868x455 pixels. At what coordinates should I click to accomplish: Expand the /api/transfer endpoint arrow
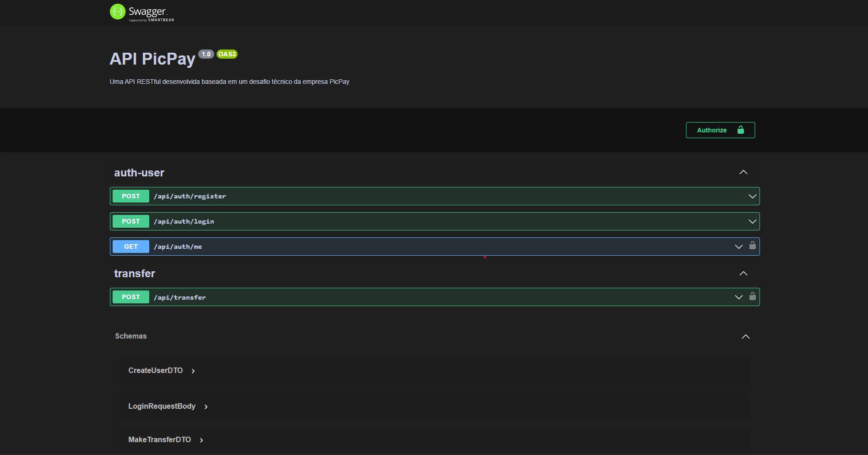(x=738, y=297)
